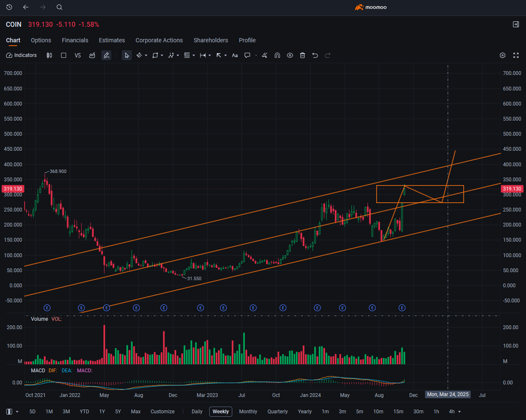Select the Weekly interval

pyautogui.click(x=221, y=412)
